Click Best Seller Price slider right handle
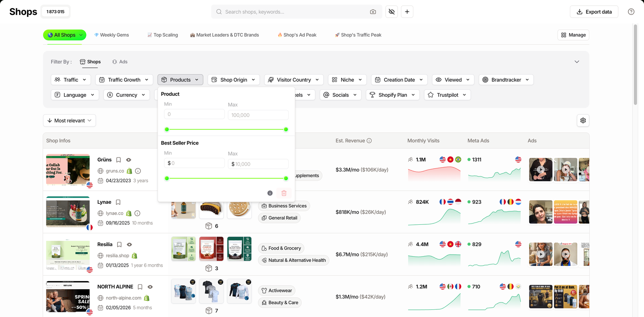Viewport: 644px width, 317px height. click(286, 178)
